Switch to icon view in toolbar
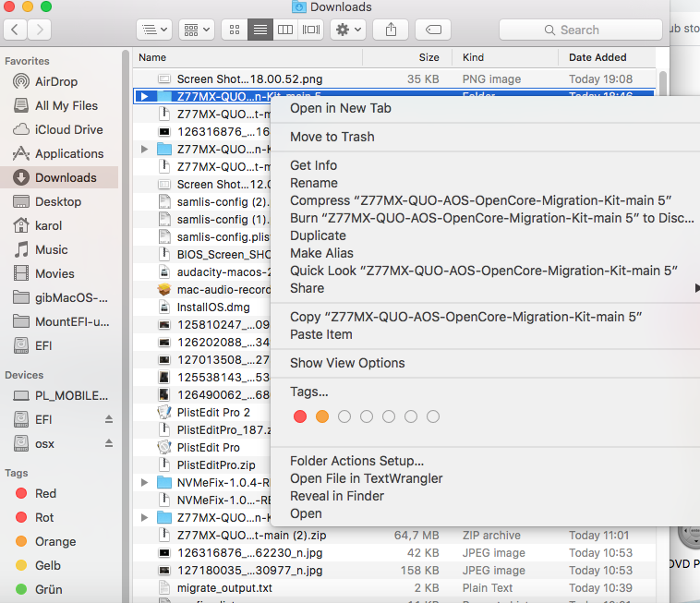The height and width of the screenshot is (603, 700). click(x=235, y=30)
